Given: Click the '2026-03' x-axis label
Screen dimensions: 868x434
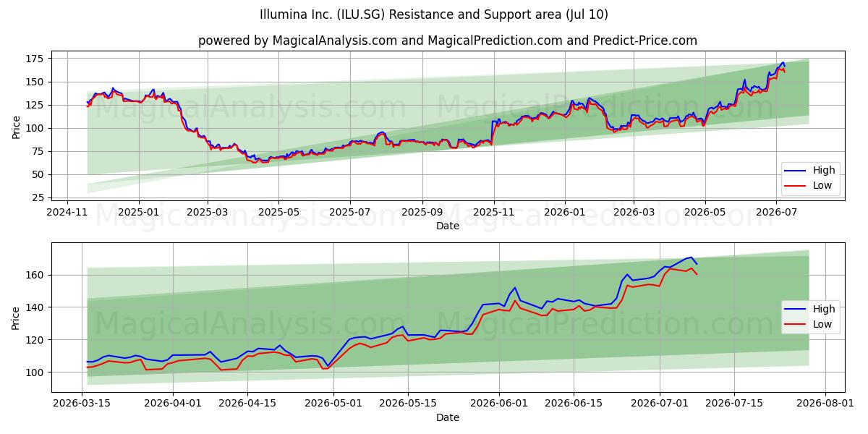Looking at the screenshot, I should (634, 213).
